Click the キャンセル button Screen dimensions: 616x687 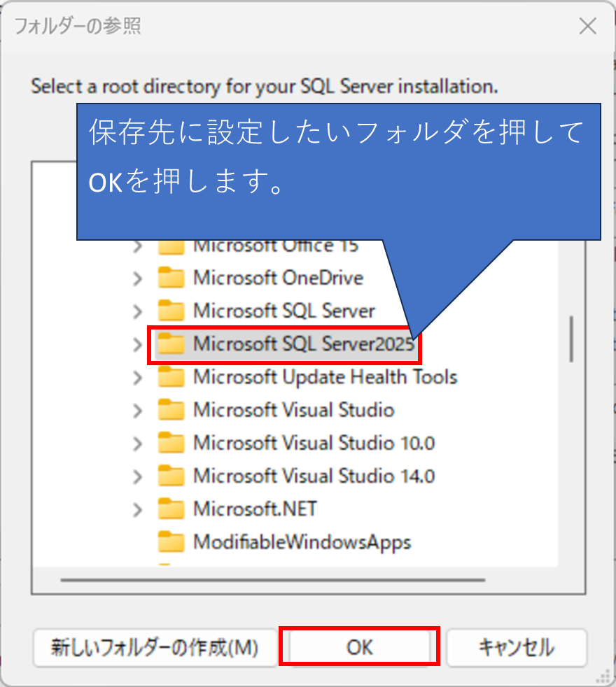point(517,648)
